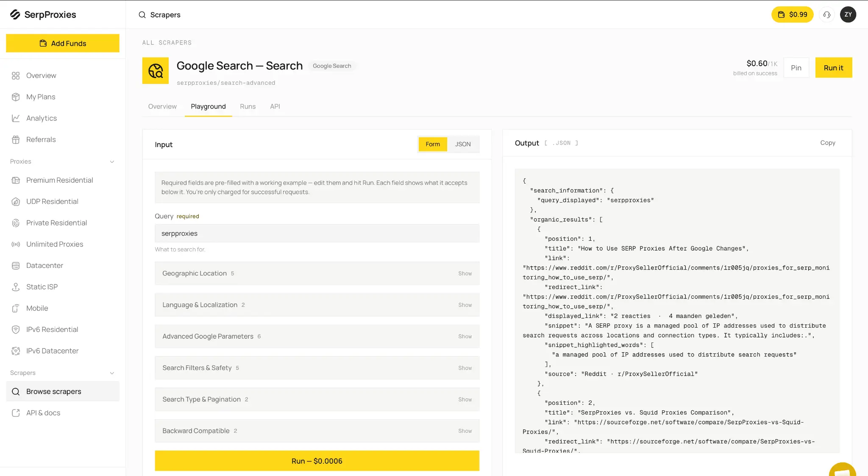Select the Playground tab
This screenshot has height=476, width=868.
tap(208, 106)
